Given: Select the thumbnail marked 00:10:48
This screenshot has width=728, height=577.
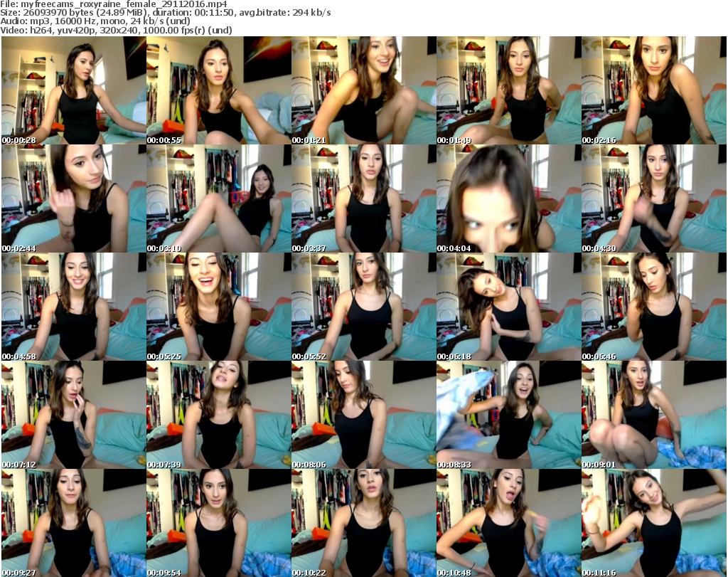Looking at the screenshot, I should (x=508, y=522).
